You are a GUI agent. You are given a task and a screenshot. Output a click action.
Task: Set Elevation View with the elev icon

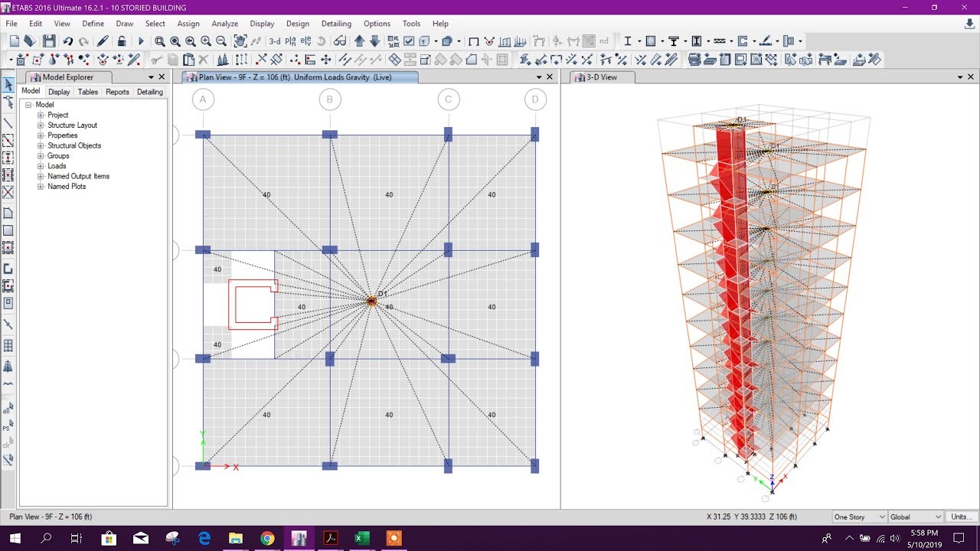pyautogui.click(x=305, y=41)
